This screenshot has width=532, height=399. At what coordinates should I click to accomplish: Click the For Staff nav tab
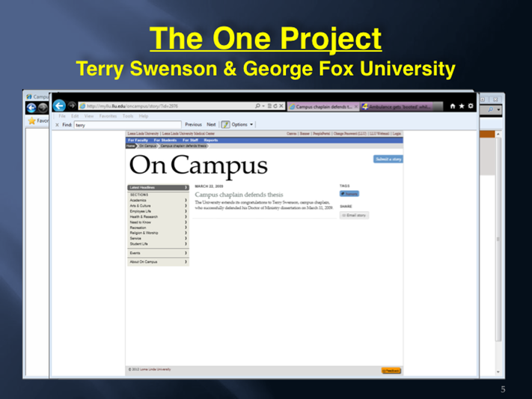click(190, 140)
